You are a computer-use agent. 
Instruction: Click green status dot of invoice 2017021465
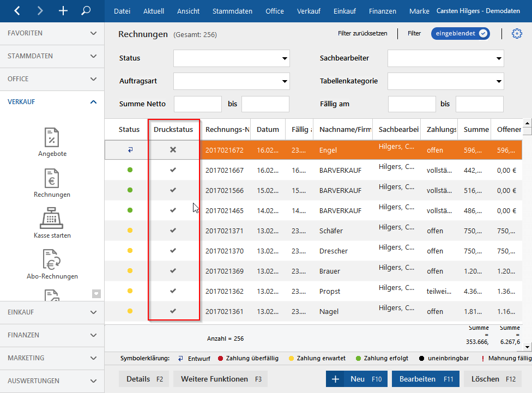click(130, 210)
